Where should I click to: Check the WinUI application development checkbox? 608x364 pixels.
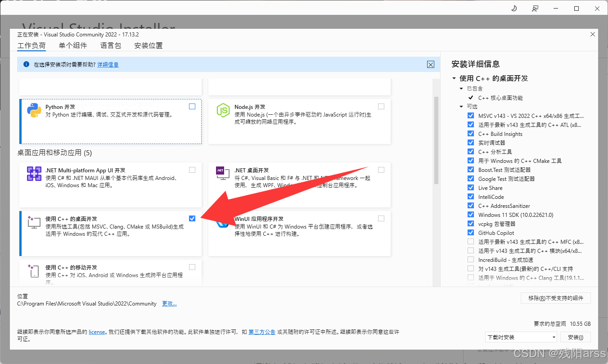pyautogui.click(x=381, y=218)
